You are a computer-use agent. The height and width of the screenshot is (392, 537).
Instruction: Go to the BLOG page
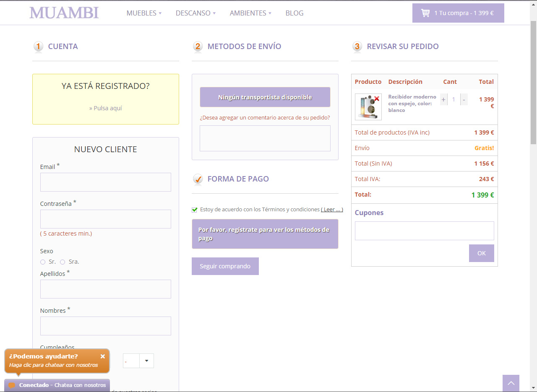click(x=295, y=13)
